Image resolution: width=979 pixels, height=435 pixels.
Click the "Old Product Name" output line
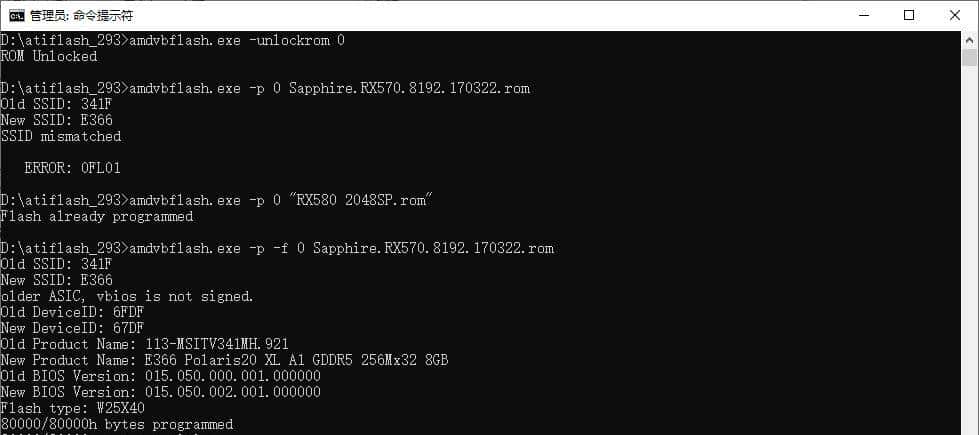tap(145, 344)
